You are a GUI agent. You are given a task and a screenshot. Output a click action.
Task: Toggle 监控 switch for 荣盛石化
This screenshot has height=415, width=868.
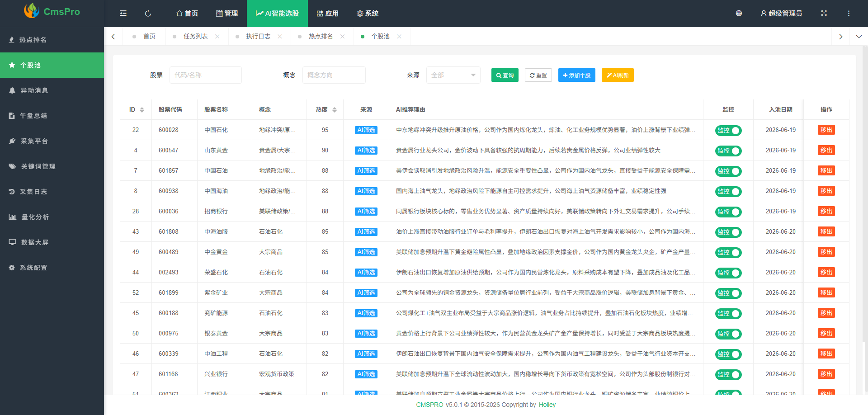click(x=728, y=273)
